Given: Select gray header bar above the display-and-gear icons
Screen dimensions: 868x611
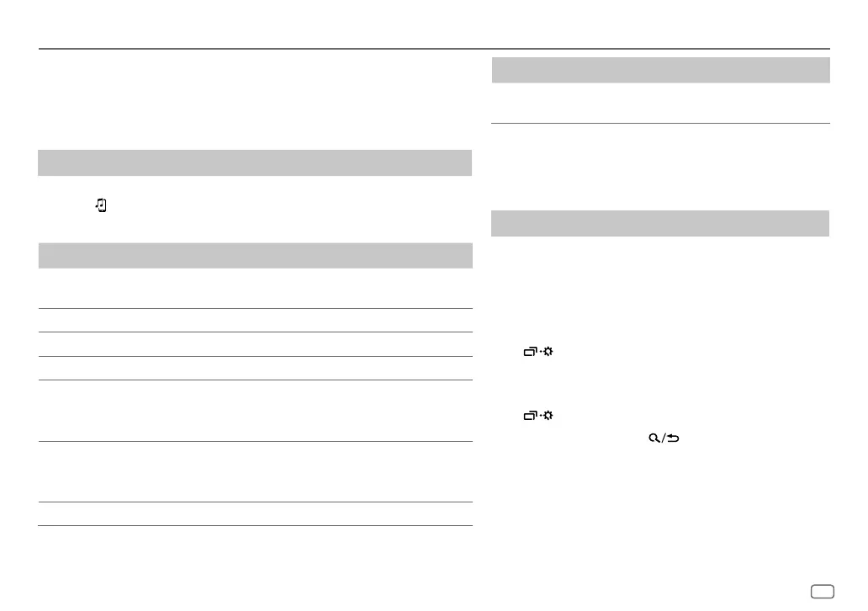Looking at the screenshot, I should click(660, 223).
